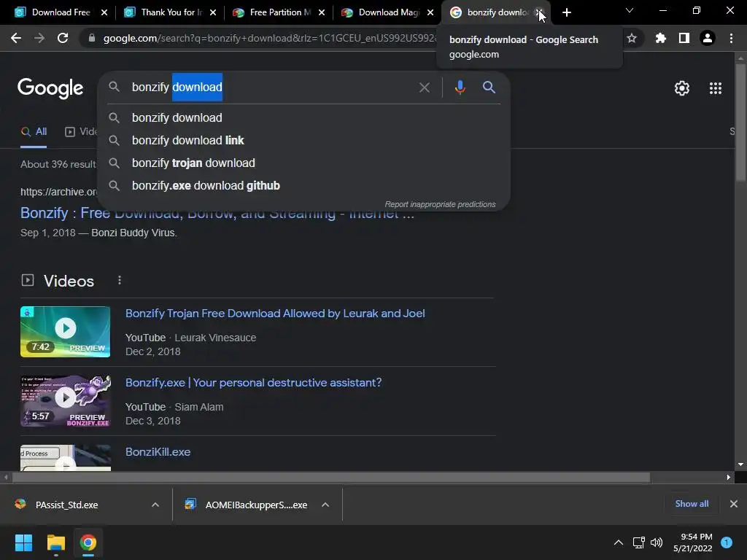Viewport: 747px width, 560px height.
Task: View site info via padlock icon
Action: click(92, 38)
